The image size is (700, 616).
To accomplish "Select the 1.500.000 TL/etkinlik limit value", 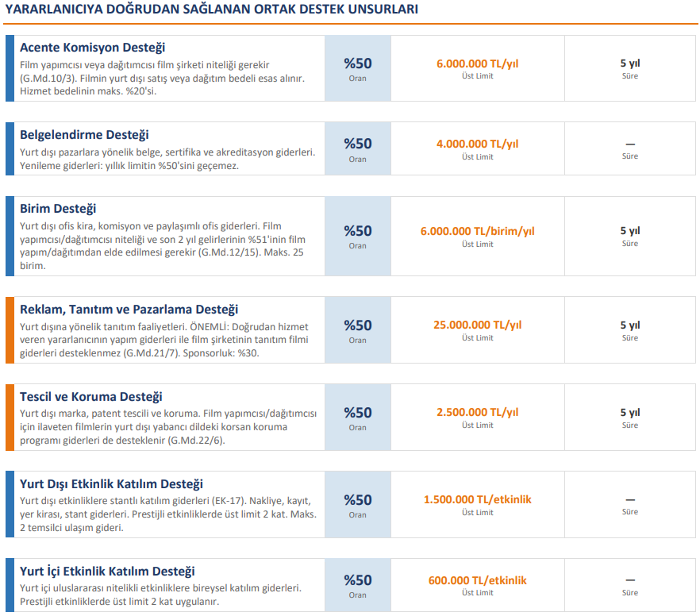I will tap(477, 499).
